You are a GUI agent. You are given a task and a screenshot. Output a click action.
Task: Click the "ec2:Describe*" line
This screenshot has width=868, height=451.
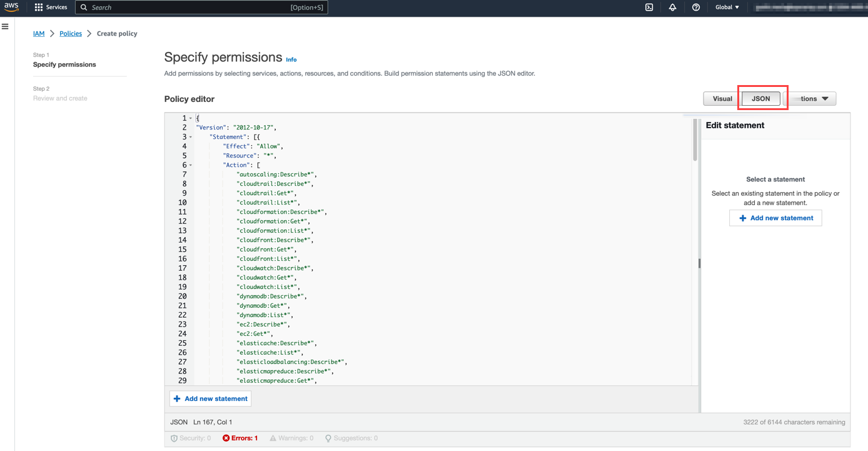pyautogui.click(x=262, y=325)
